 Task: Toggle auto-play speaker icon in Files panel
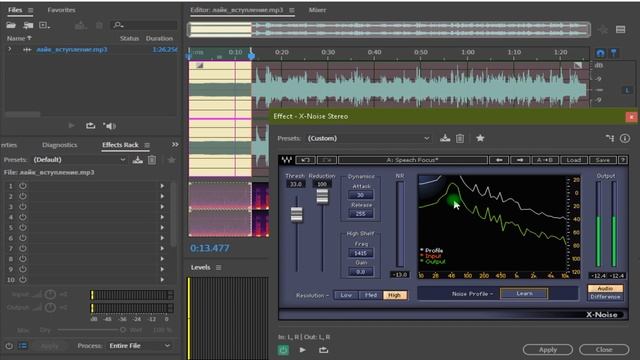[x=109, y=126]
